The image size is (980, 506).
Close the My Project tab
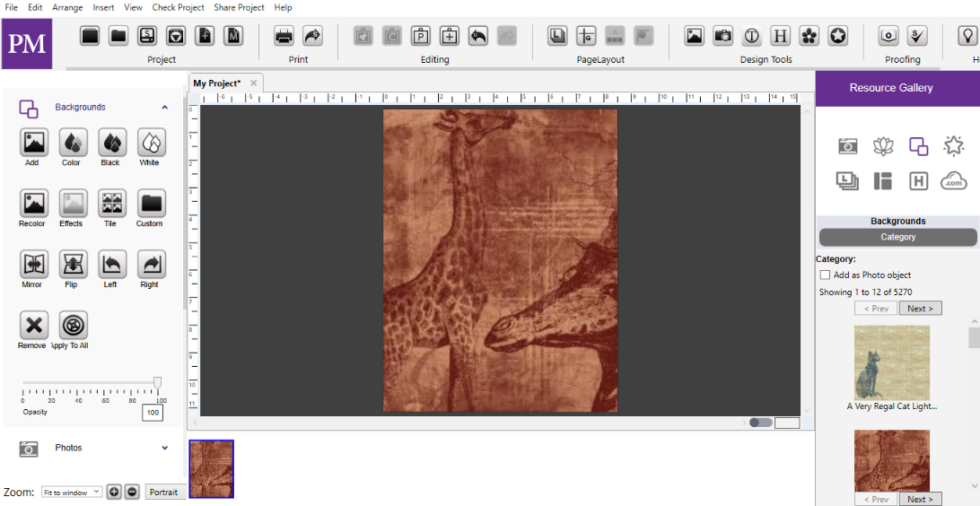[x=253, y=83]
